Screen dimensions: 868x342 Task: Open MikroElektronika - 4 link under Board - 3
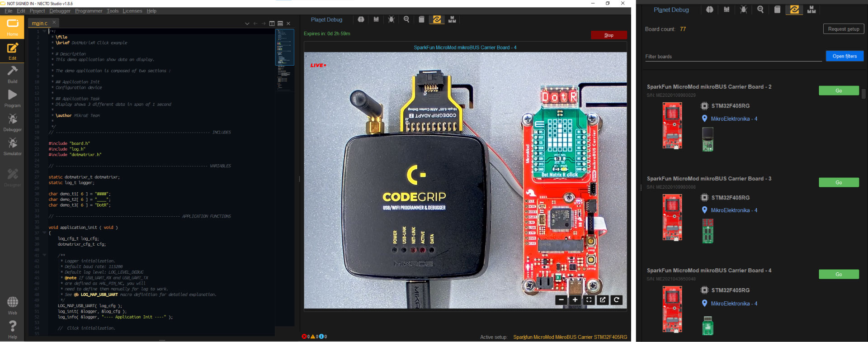point(734,210)
